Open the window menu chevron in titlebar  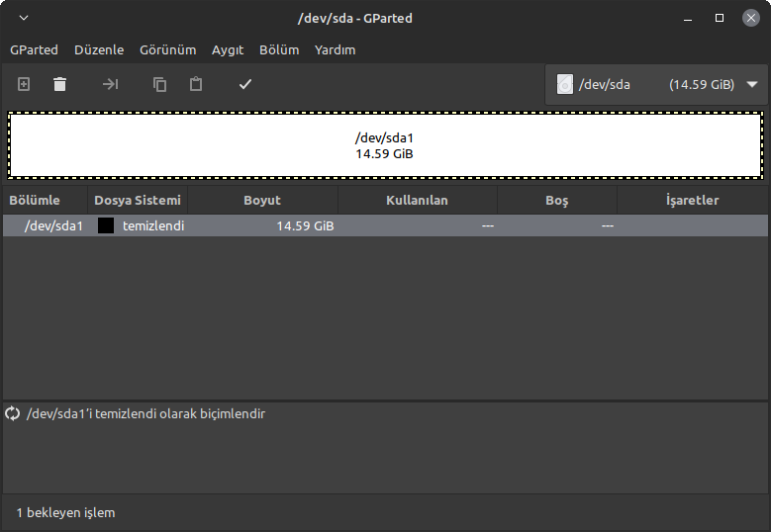click(x=24, y=18)
